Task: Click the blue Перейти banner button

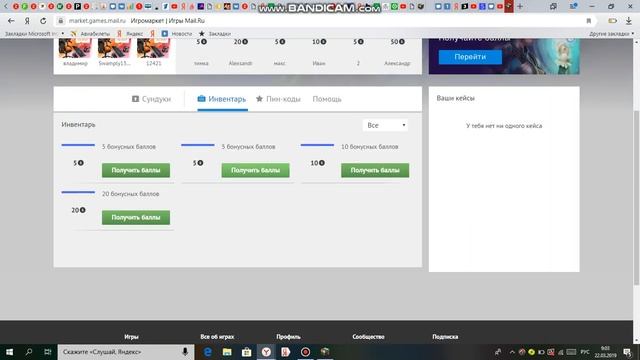Action: pyautogui.click(x=470, y=57)
